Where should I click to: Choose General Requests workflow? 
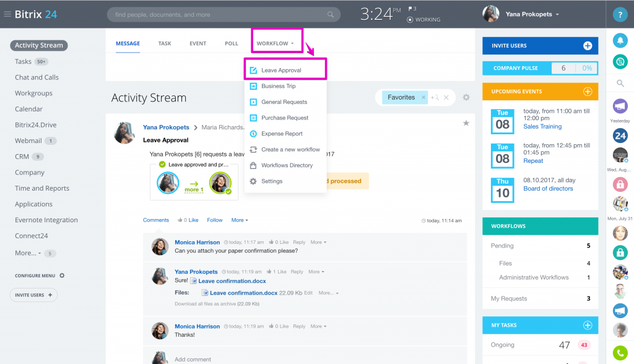tap(285, 102)
